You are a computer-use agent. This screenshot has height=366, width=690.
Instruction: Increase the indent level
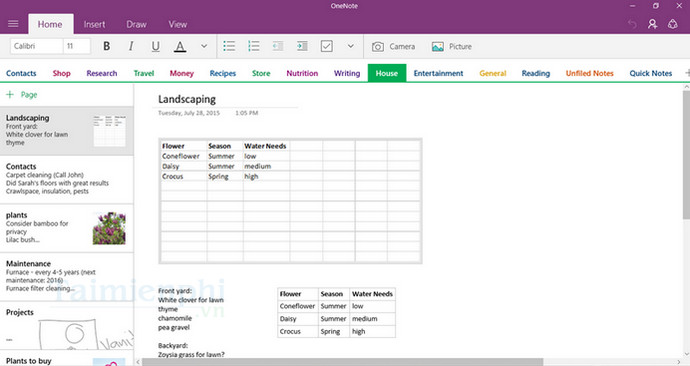(x=302, y=46)
